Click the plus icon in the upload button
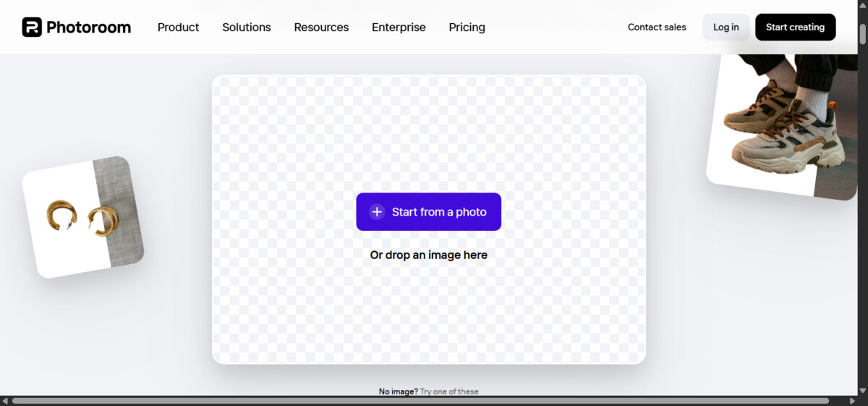Image resolution: width=868 pixels, height=406 pixels. (377, 212)
